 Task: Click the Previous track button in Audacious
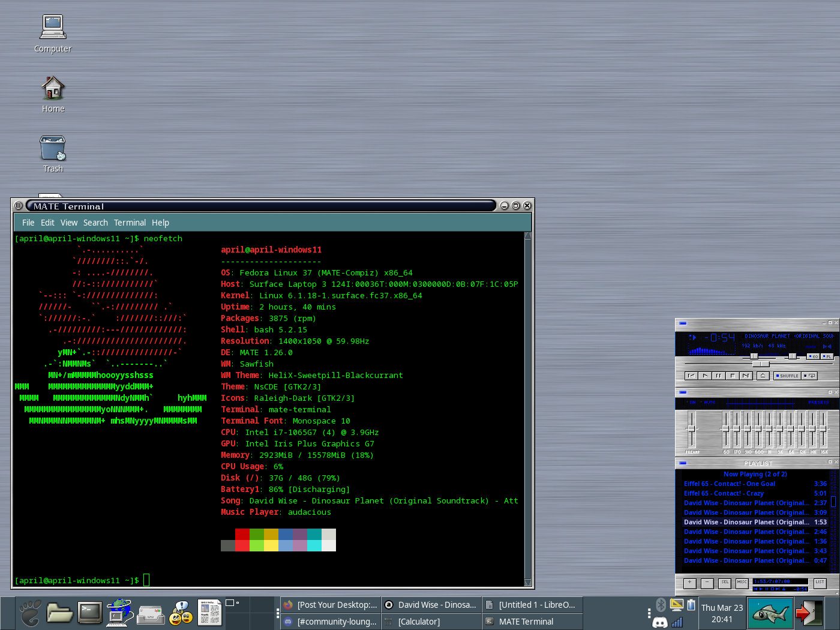pyautogui.click(x=691, y=376)
